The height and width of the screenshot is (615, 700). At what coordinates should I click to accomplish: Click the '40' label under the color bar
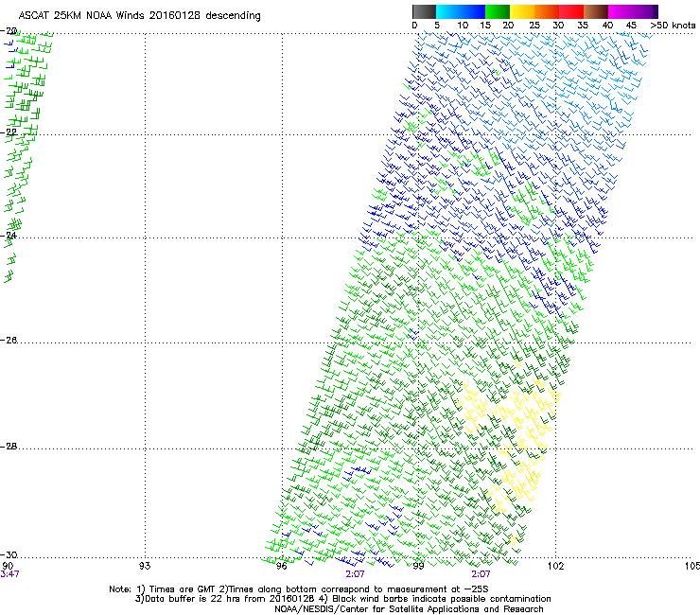coord(607,25)
